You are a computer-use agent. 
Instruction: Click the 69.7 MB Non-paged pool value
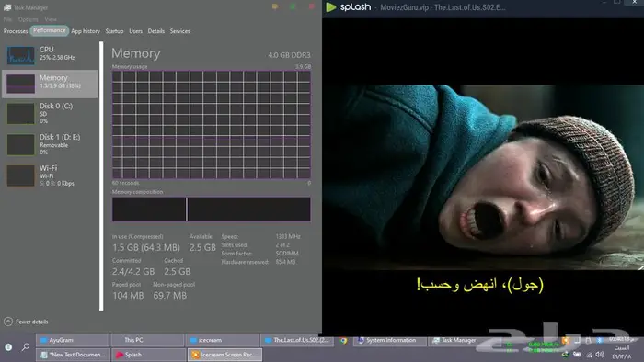tap(170, 296)
